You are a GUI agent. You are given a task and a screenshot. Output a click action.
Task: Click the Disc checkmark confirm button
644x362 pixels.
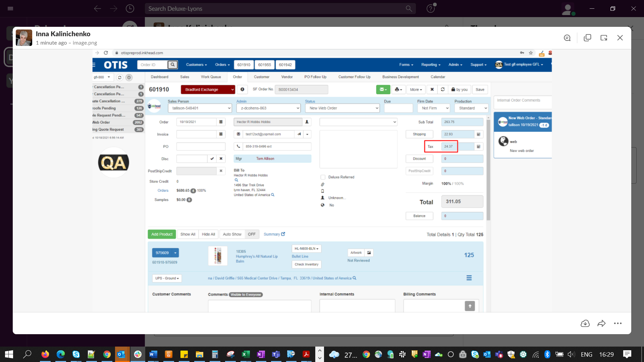click(212, 159)
